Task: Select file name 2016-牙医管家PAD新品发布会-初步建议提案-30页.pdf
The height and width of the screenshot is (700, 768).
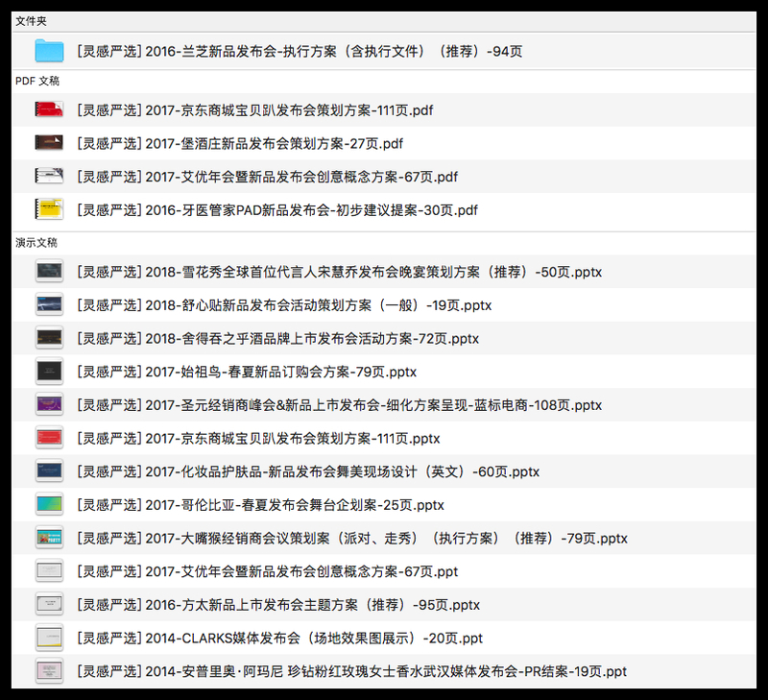Action: [277, 210]
